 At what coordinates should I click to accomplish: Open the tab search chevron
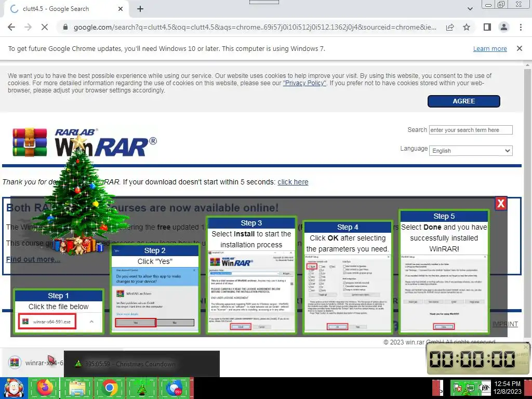(x=470, y=9)
